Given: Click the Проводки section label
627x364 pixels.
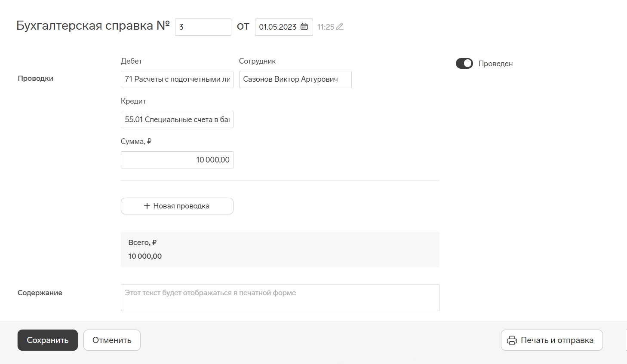Looking at the screenshot, I should point(36,78).
